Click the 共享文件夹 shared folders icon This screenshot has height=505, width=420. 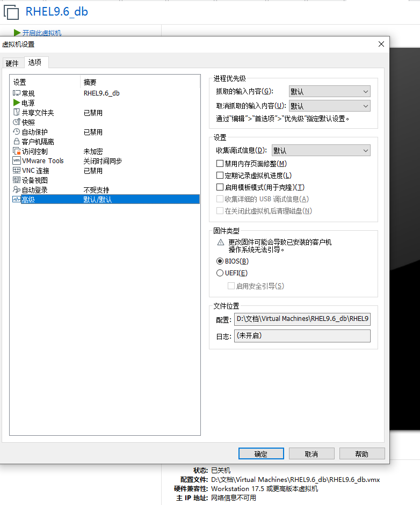point(17,112)
